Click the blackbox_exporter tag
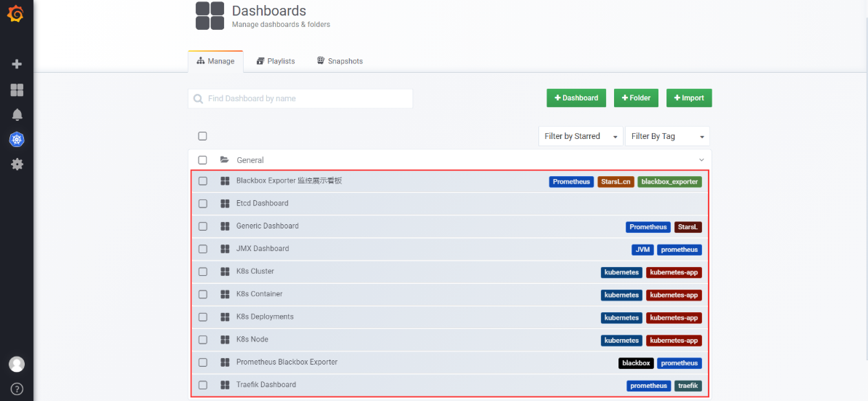The height and width of the screenshot is (401, 868). click(670, 182)
